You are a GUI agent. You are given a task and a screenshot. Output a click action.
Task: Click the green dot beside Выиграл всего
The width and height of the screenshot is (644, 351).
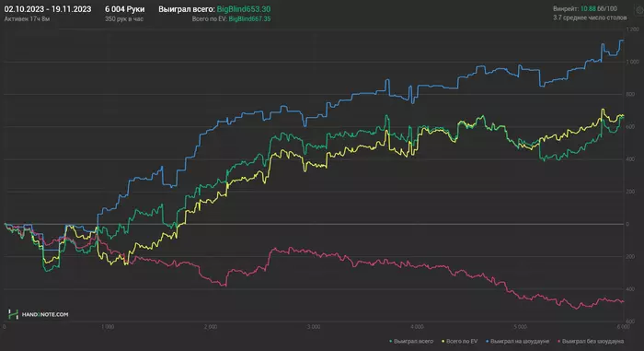(x=391, y=341)
